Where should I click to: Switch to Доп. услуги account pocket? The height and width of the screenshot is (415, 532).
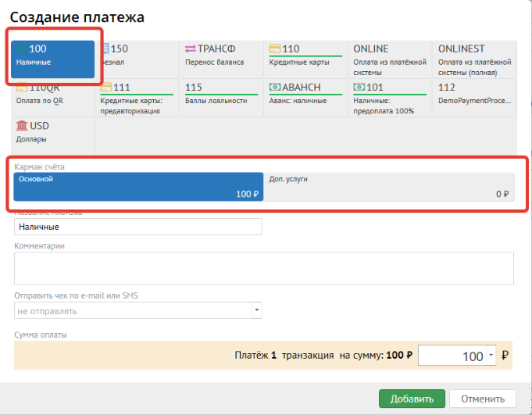point(388,187)
